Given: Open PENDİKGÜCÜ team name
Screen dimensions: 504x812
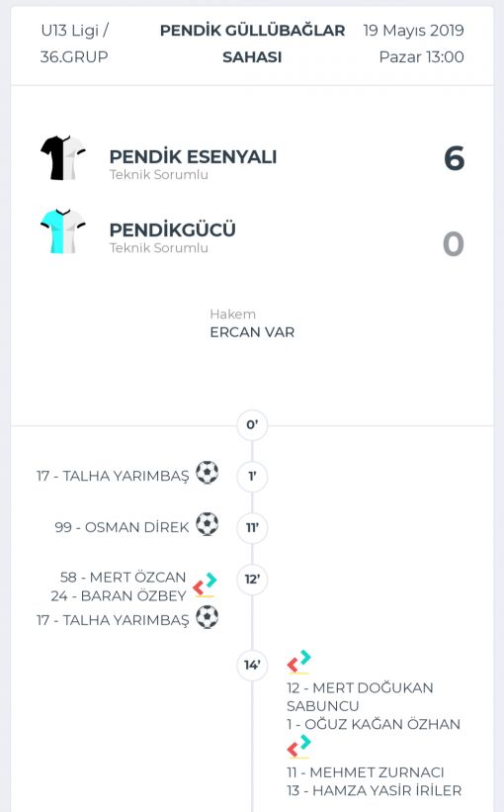Looking at the screenshot, I should coord(172,229).
